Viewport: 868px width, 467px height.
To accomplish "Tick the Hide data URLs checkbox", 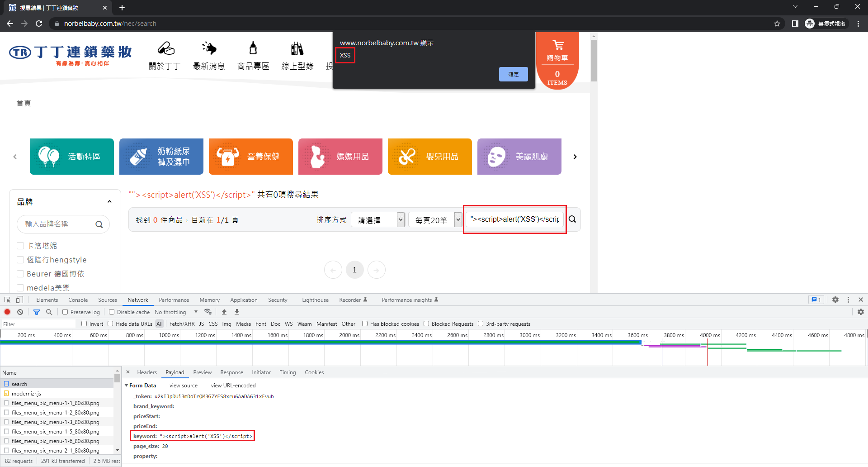I will [110, 324].
